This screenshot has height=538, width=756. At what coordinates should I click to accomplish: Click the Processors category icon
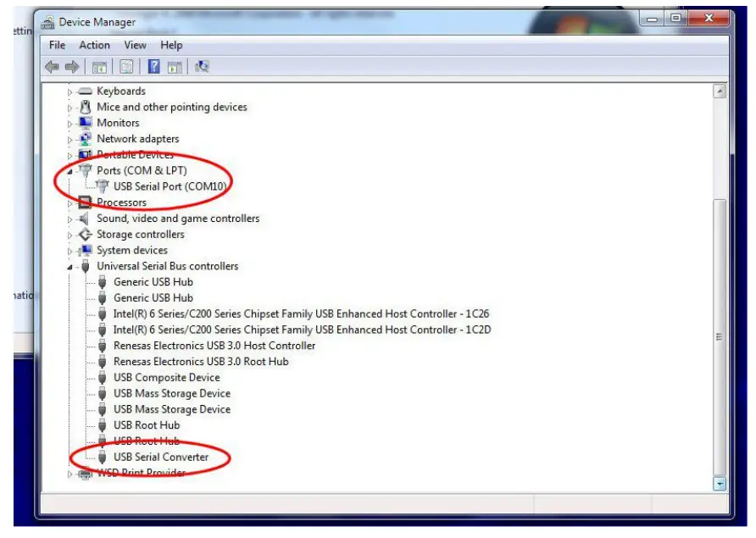click(85, 202)
